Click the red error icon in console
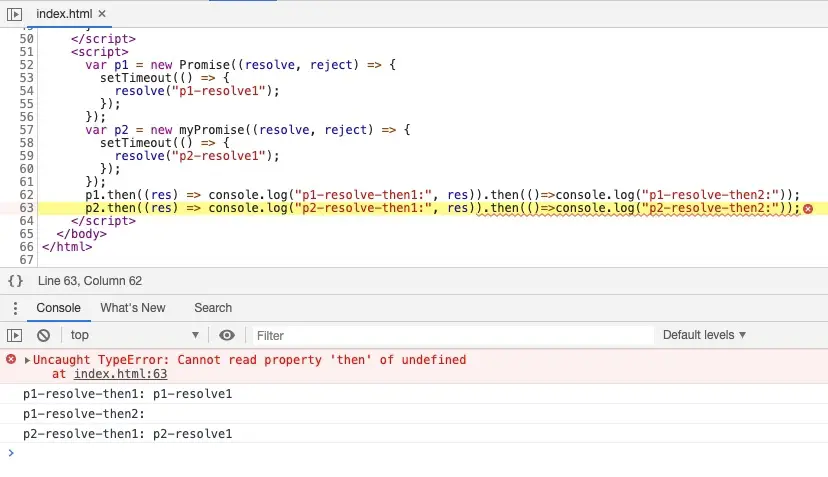The height and width of the screenshot is (477, 828). (x=11, y=360)
